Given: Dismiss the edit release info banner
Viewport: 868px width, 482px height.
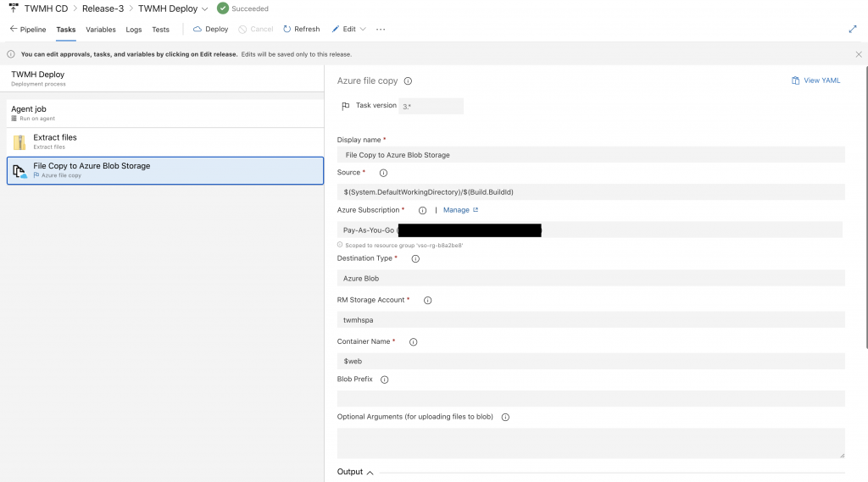Looking at the screenshot, I should click(859, 54).
